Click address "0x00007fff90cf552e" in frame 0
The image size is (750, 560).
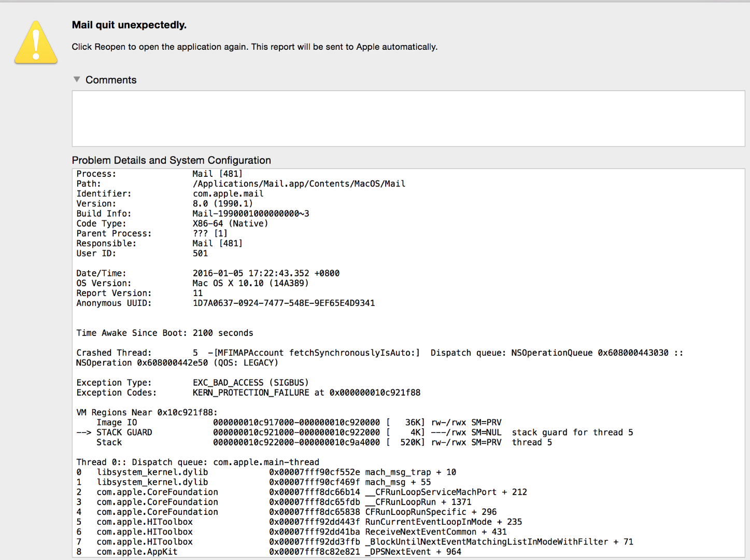pyautogui.click(x=315, y=472)
